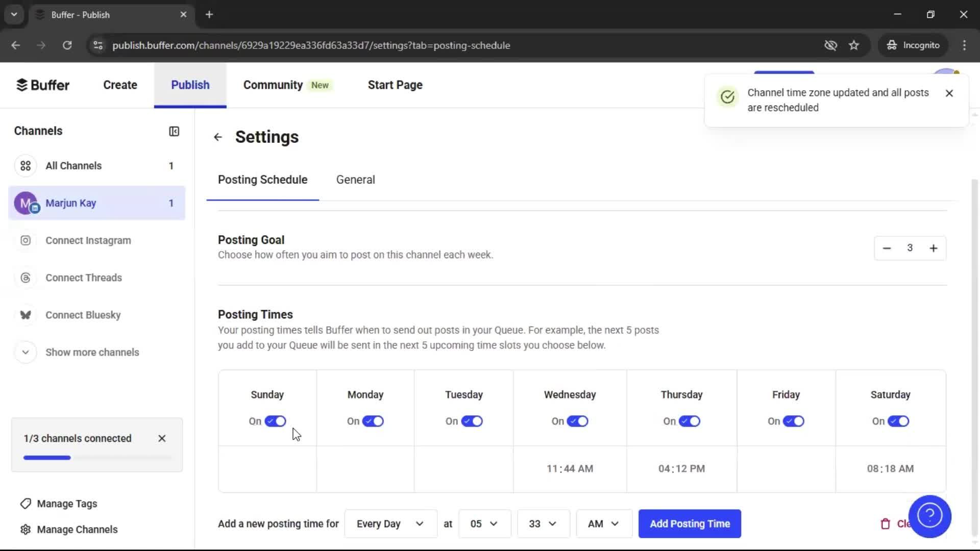The image size is (980, 551).
Task: Open Manage Tags
Action: tap(67, 504)
